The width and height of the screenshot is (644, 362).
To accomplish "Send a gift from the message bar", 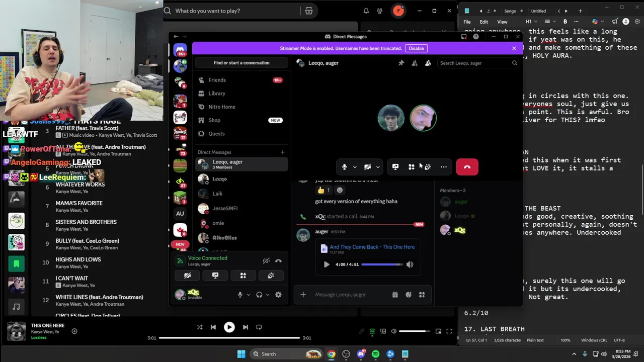I will [395, 295].
